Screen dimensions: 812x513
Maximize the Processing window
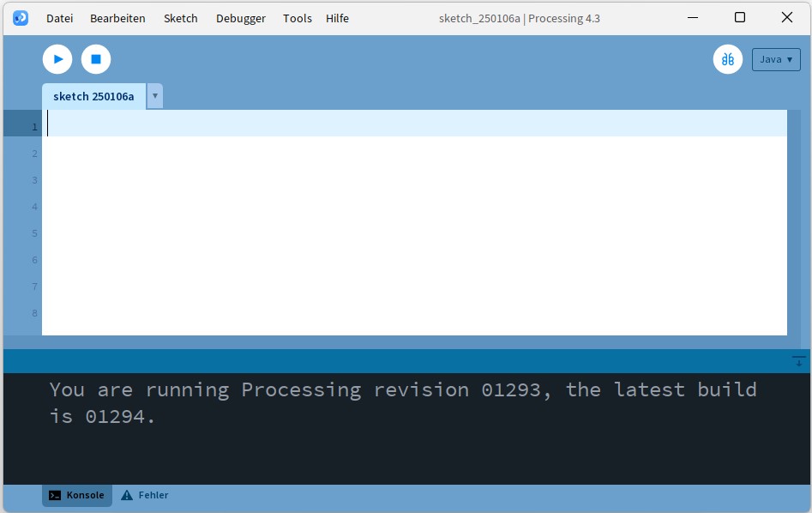pyautogui.click(x=740, y=17)
